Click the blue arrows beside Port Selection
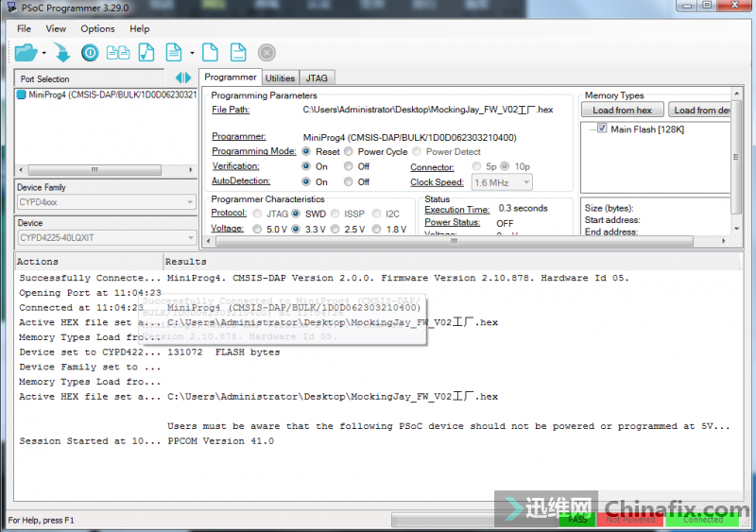This screenshot has width=756, height=532. tap(183, 77)
